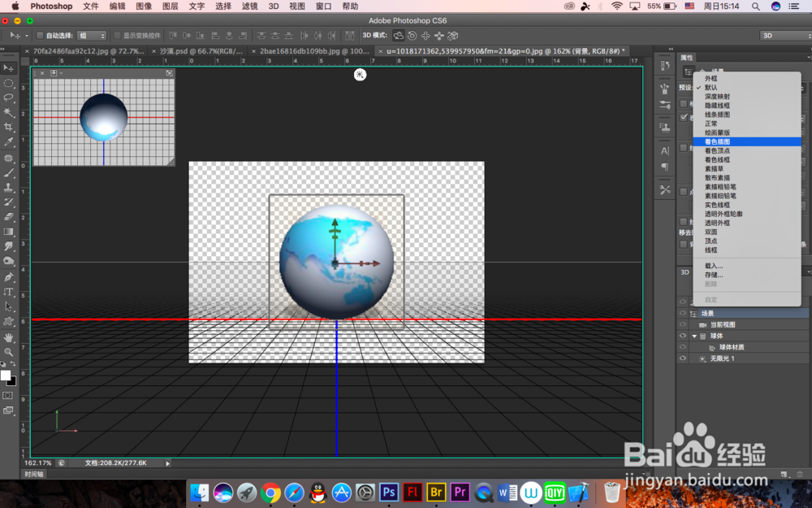Screen dimensions: 812x508
Task: Click the Drag 3D object mode icon
Action: 425,36
